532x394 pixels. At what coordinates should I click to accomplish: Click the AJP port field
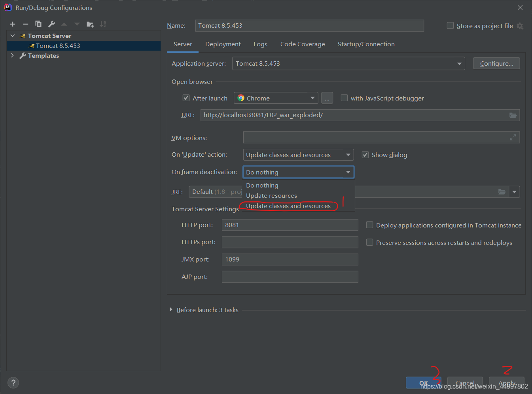pyautogui.click(x=290, y=277)
